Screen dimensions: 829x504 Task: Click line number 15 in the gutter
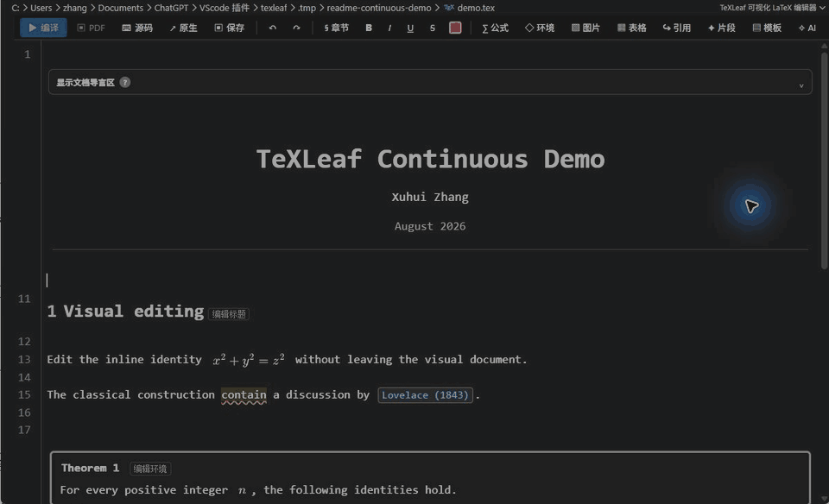pyautogui.click(x=24, y=394)
